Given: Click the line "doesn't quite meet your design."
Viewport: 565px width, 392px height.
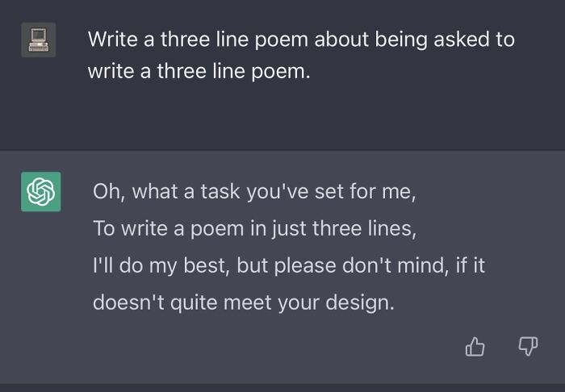Looking at the screenshot, I should (x=244, y=302).
